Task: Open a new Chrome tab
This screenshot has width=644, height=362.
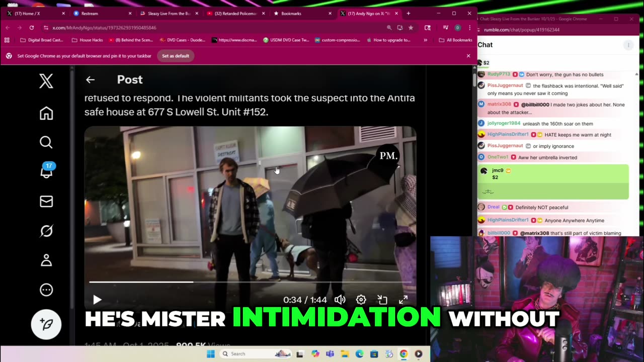Action: [x=408, y=14]
